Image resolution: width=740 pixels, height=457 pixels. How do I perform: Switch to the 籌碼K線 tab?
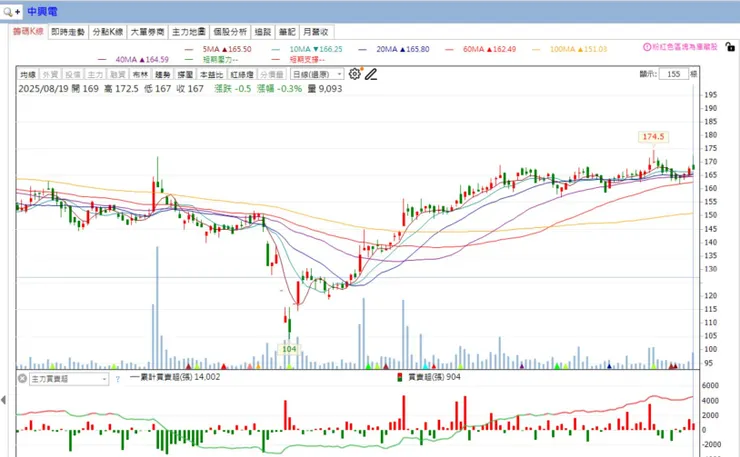(28, 31)
